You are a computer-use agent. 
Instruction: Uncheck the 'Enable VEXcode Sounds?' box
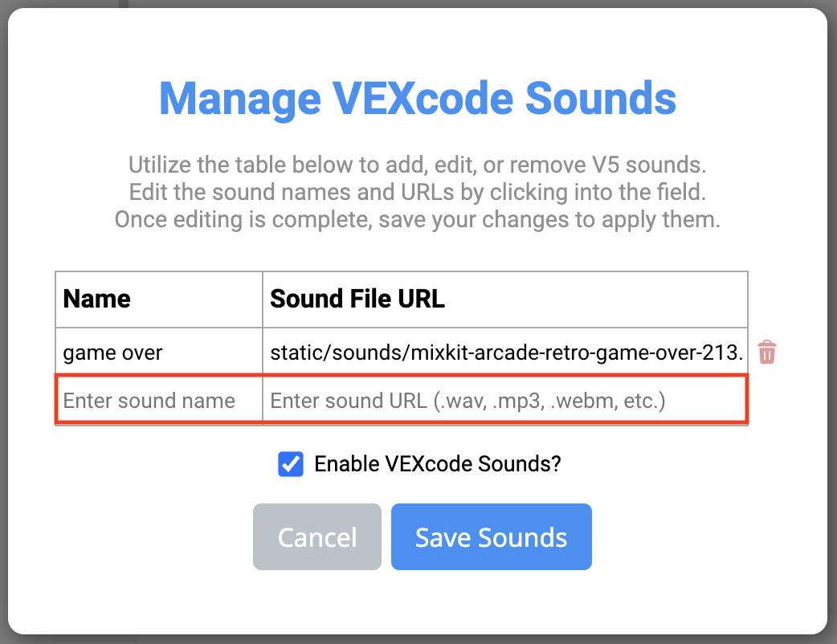pyautogui.click(x=290, y=464)
